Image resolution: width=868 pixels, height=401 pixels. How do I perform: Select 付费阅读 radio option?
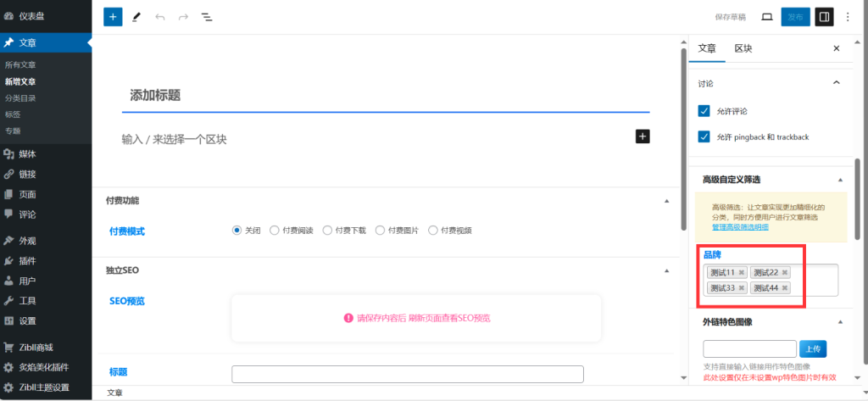point(274,231)
